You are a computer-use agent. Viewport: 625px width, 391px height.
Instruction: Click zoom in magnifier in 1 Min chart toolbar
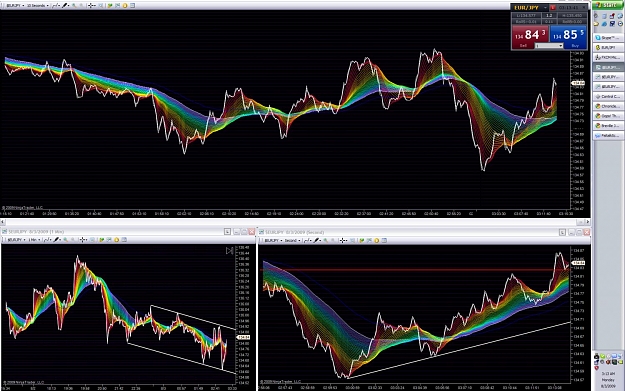[65, 240]
